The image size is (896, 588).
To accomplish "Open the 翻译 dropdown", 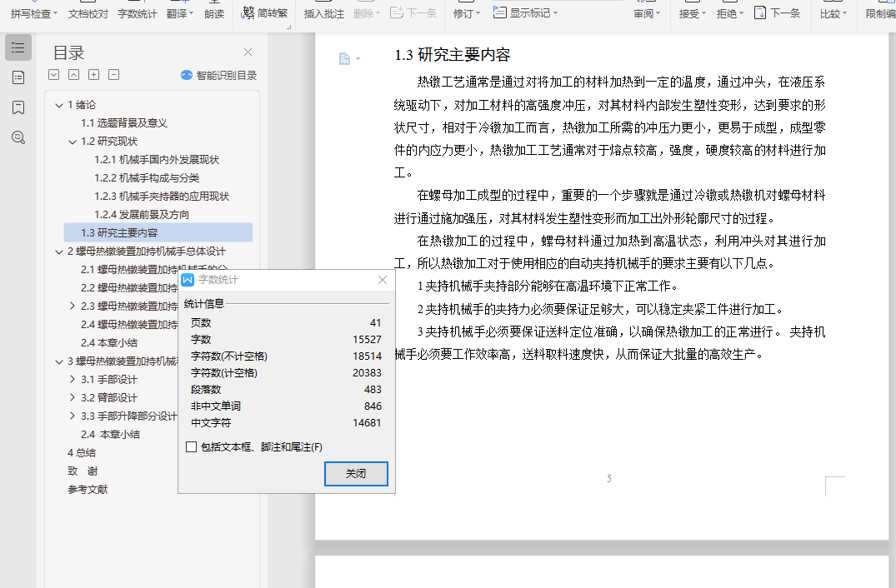I will coord(180,13).
